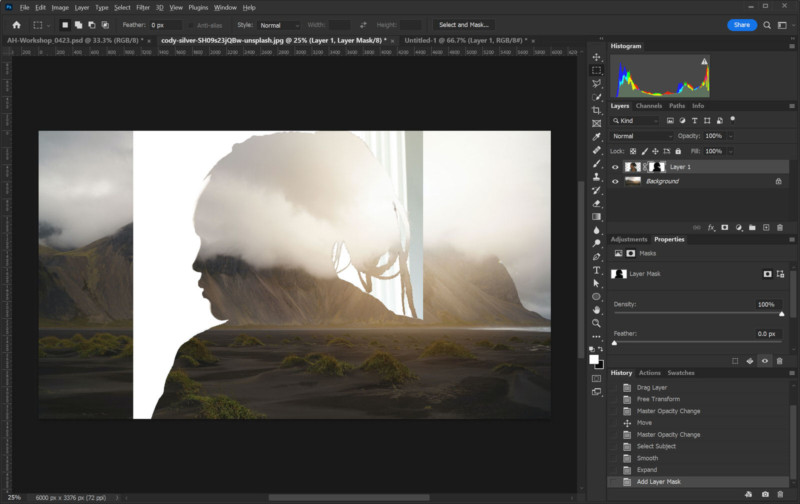Image resolution: width=800 pixels, height=504 pixels.
Task: Open the blend mode Normal dropdown
Action: [x=642, y=136]
